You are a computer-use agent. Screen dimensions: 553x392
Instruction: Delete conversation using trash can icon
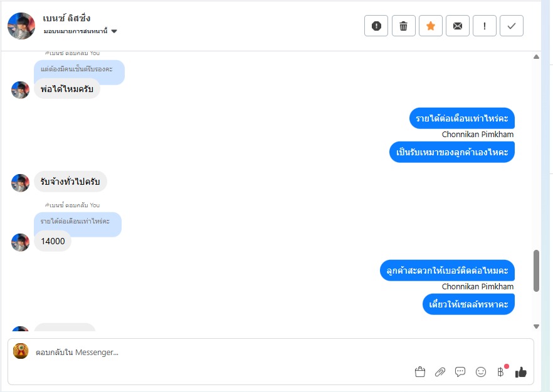click(x=404, y=26)
